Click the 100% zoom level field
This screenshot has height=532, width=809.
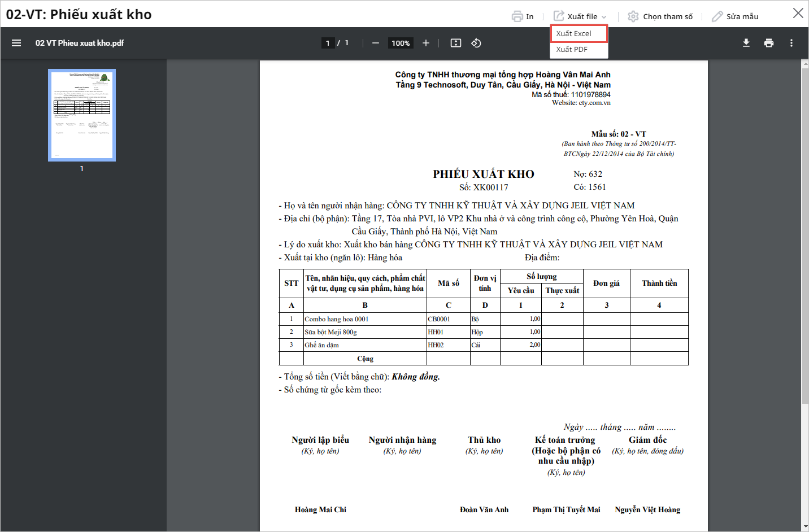[x=401, y=43]
